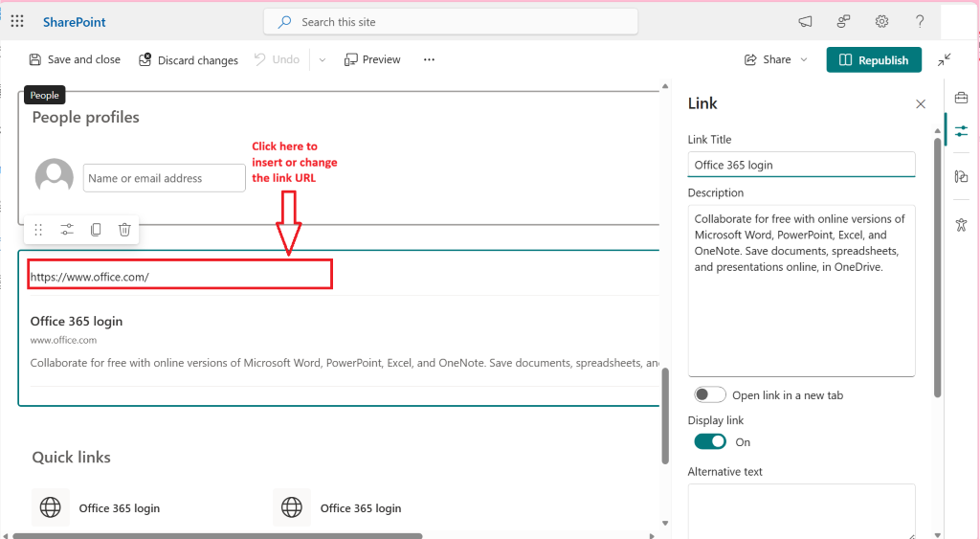Open the people connections icon in header
This screenshot has height=539, width=980.
tap(843, 22)
